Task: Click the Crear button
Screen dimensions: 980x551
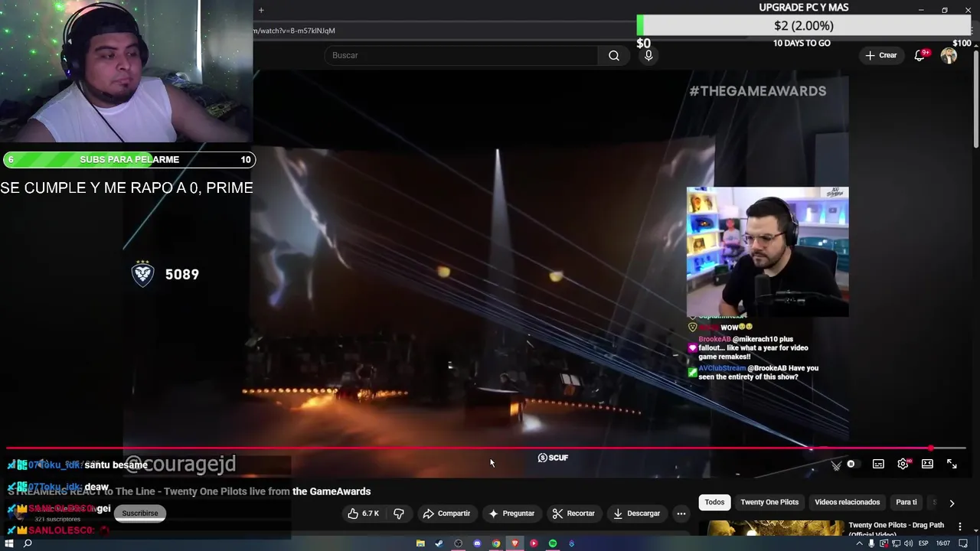Action: coord(881,55)
